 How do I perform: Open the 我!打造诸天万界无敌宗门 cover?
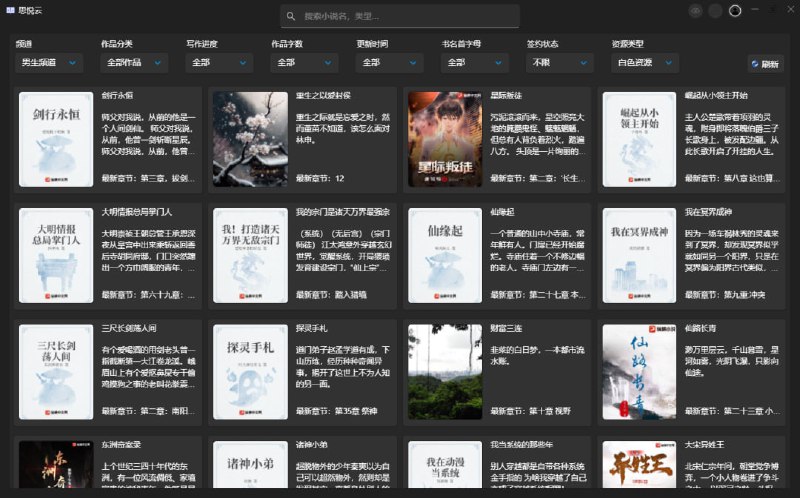(x=251, y=256)
